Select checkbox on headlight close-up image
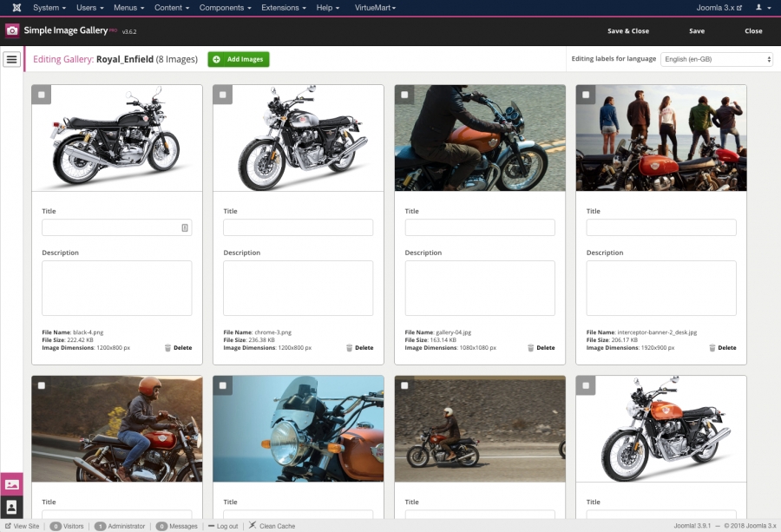This screenshot has height=532, width=781. pyautogui.click(x=223, y=385)
